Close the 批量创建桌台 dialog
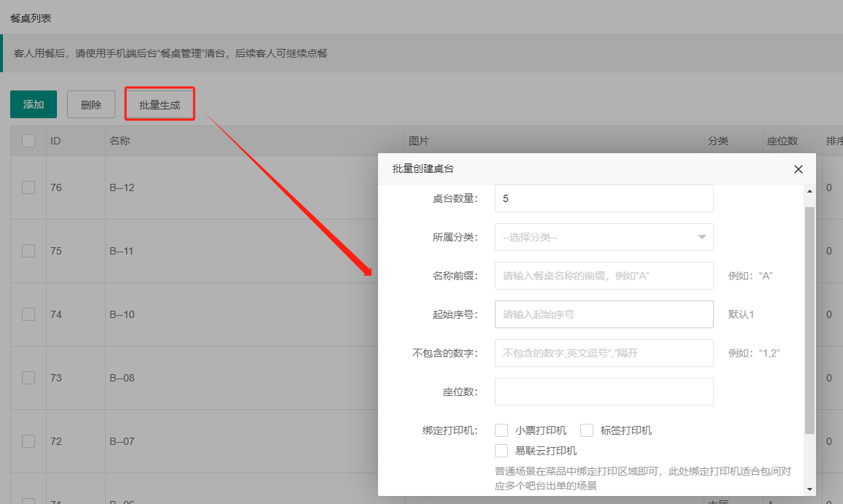843x504 pixels. pos(798,169)
